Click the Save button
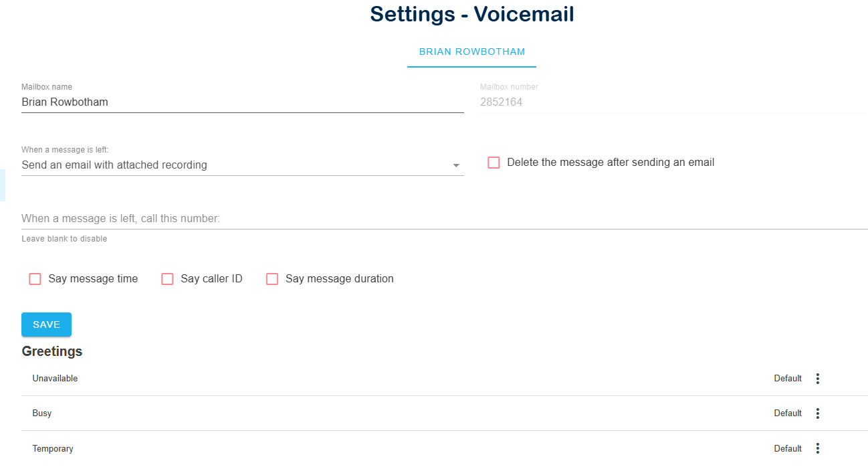Image resolution: width=868 pixels, height=469 pixels. [x=46, y=324]
